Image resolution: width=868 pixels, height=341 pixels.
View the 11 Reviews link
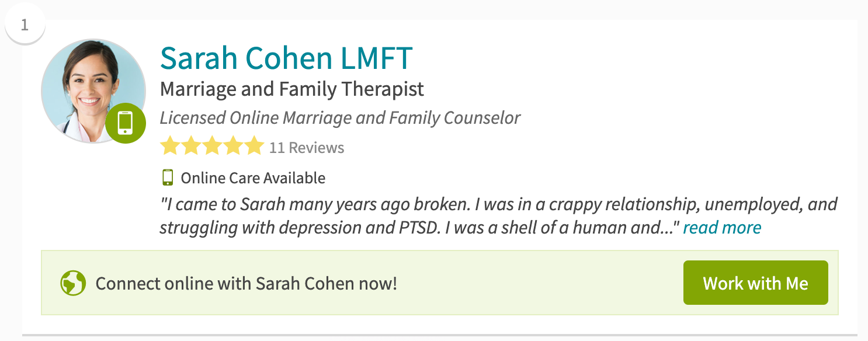tap(307, 148)
